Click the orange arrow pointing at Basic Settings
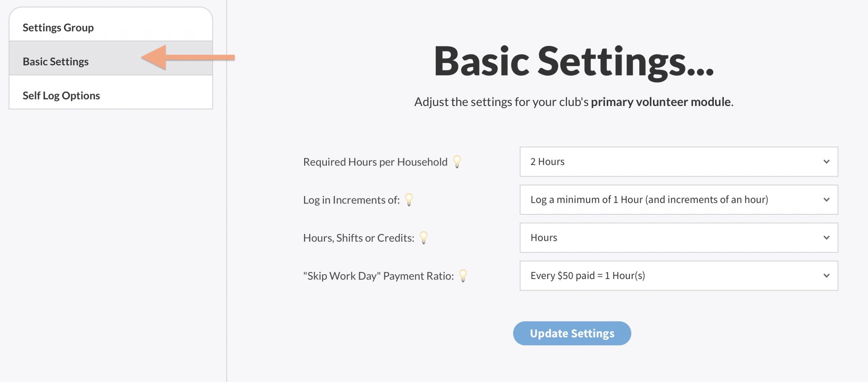Image resolution: width=868 pixels, height=382 pixels. [x=188, y=57]
